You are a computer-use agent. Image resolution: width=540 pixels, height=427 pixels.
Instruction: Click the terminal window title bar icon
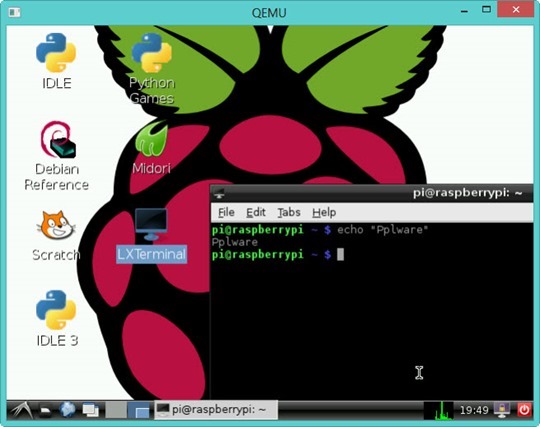click(x=219, y=194)
